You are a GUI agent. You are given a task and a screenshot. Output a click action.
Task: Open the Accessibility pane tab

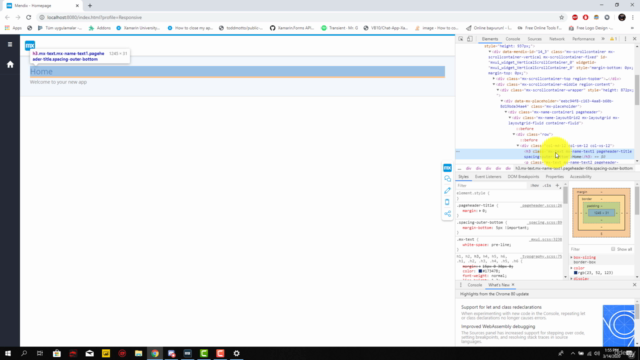(580, 177)
